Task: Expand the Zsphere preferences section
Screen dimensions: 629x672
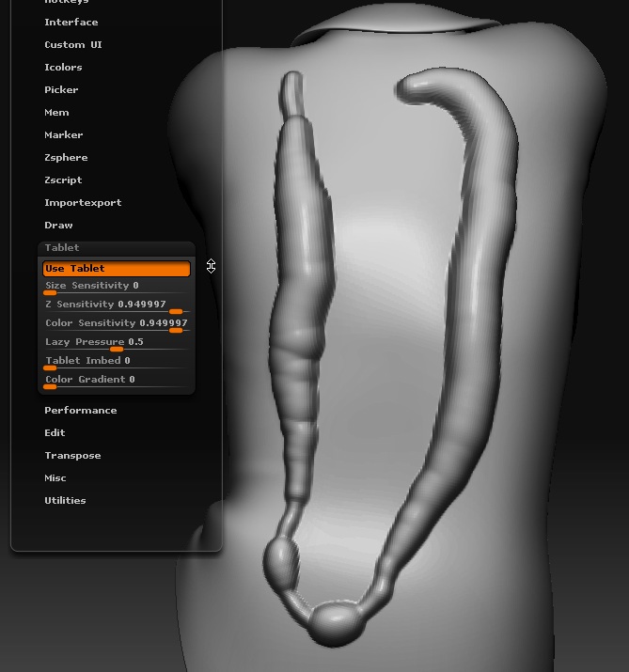Action: click(66, 158)
